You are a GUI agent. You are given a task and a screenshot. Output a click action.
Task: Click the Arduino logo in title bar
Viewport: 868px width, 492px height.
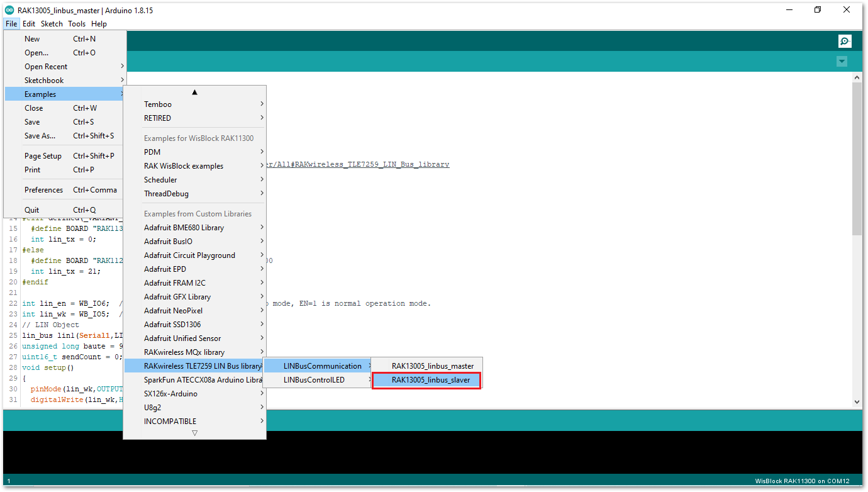pyautogui.click(x=10, y=10)
